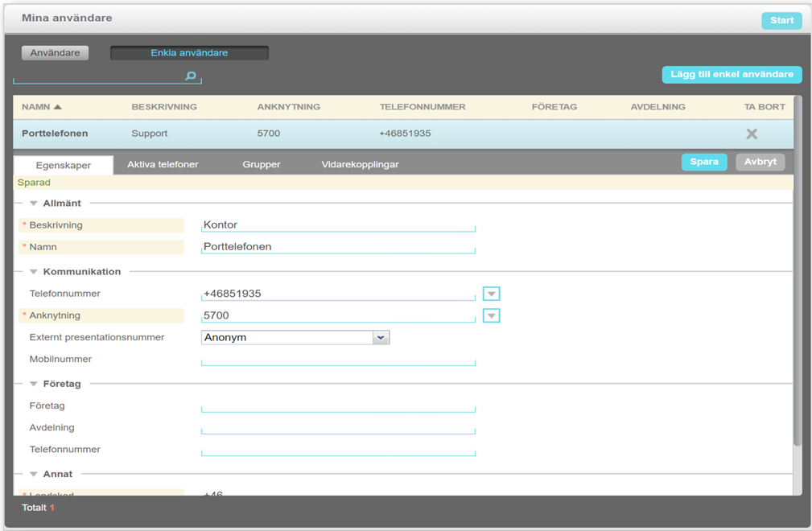Open the Aktiva telefoner tab
This screenshot has height=531, width=812.
[x=163, y=165]
